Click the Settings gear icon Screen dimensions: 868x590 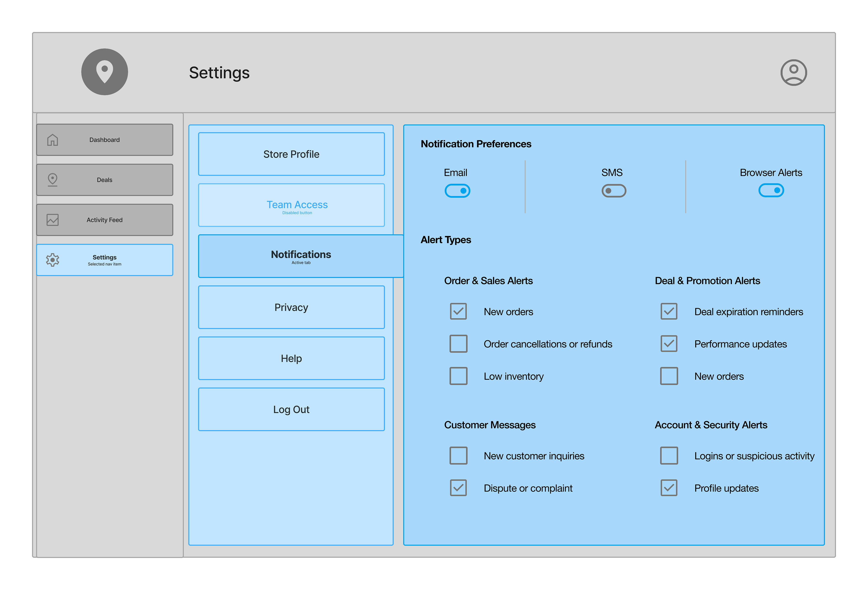[53, 260]
